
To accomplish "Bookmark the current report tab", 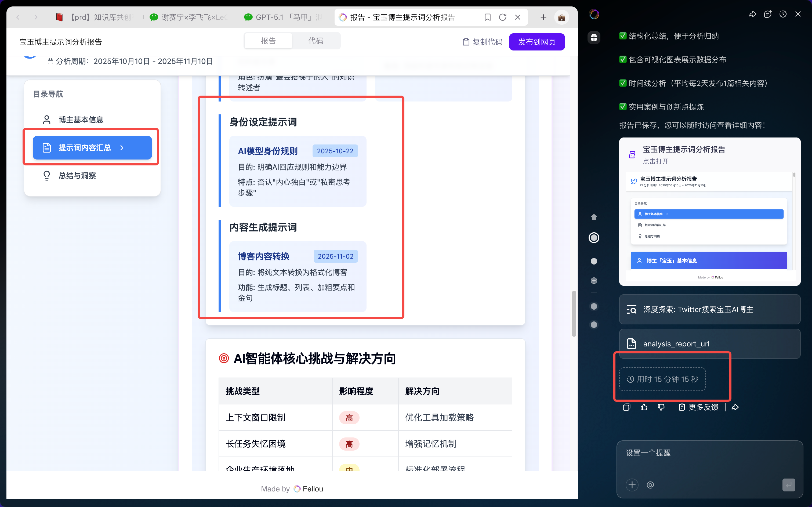I will (487, 17).
